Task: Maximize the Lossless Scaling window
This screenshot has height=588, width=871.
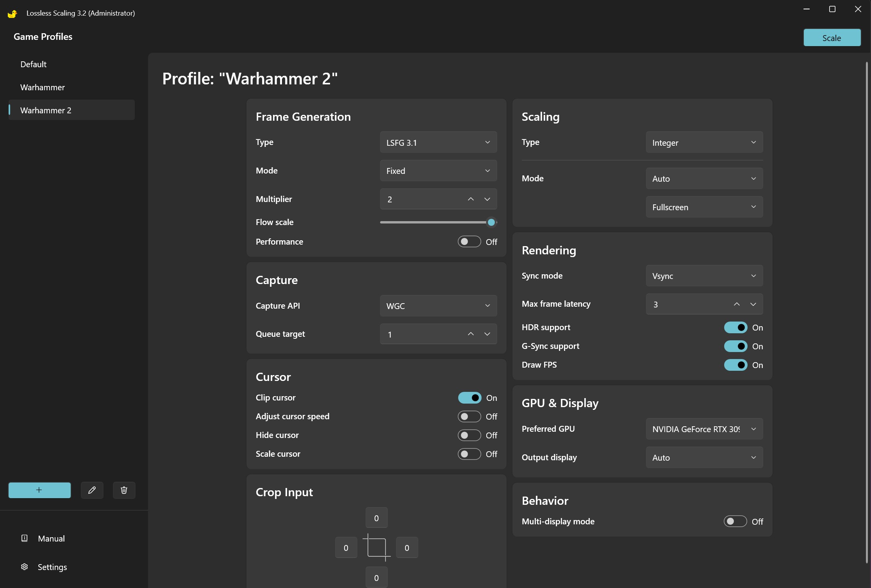Action: coord(832,9)
